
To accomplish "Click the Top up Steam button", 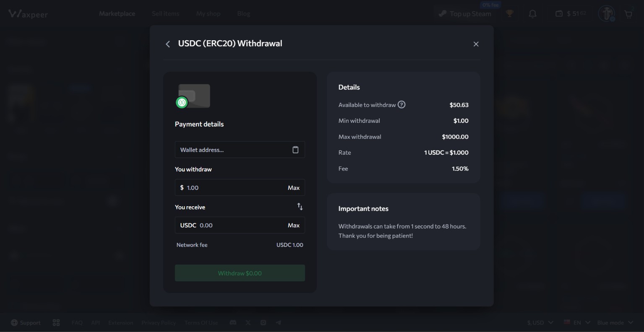I will [465, 14].
